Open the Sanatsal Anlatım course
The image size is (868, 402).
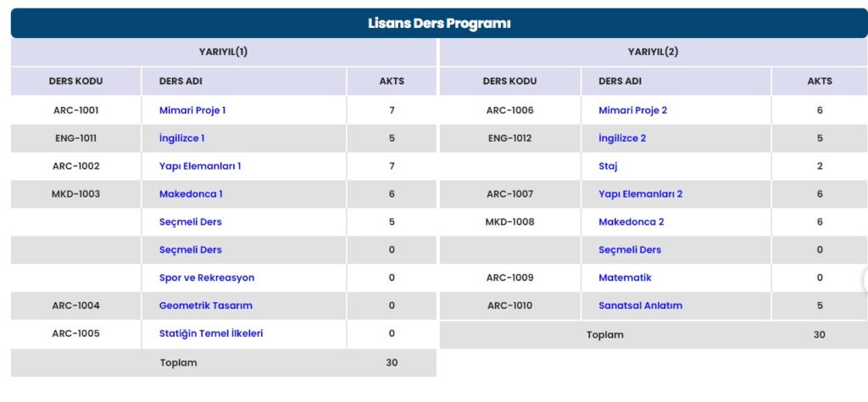pos(640,305)
